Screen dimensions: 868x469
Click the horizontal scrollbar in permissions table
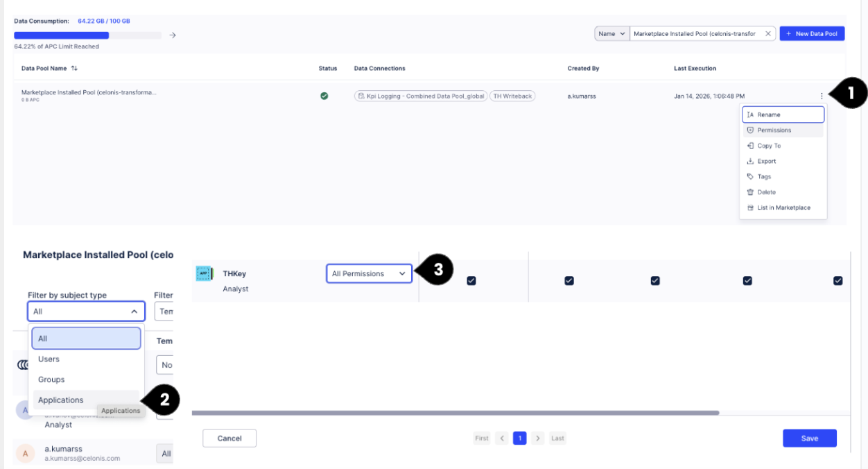coord(455,413)
